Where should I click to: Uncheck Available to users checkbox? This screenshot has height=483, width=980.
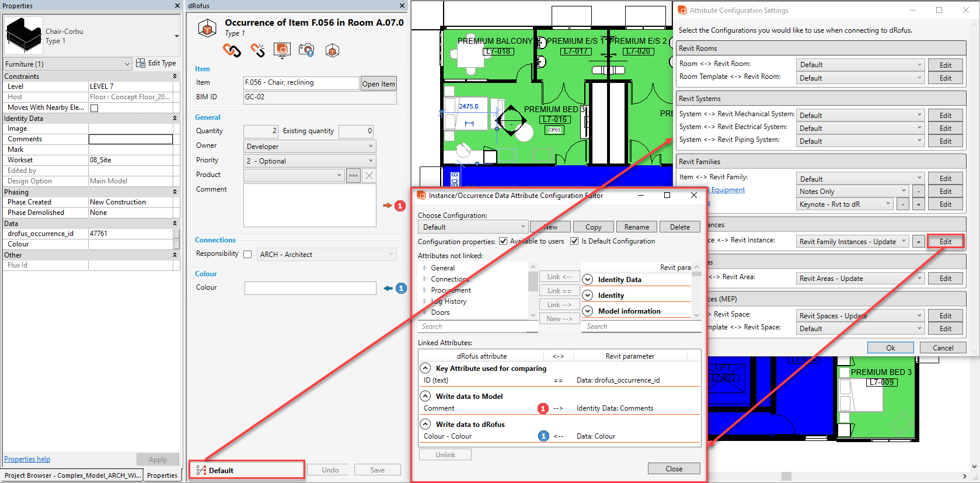click(x=503, y=241)
